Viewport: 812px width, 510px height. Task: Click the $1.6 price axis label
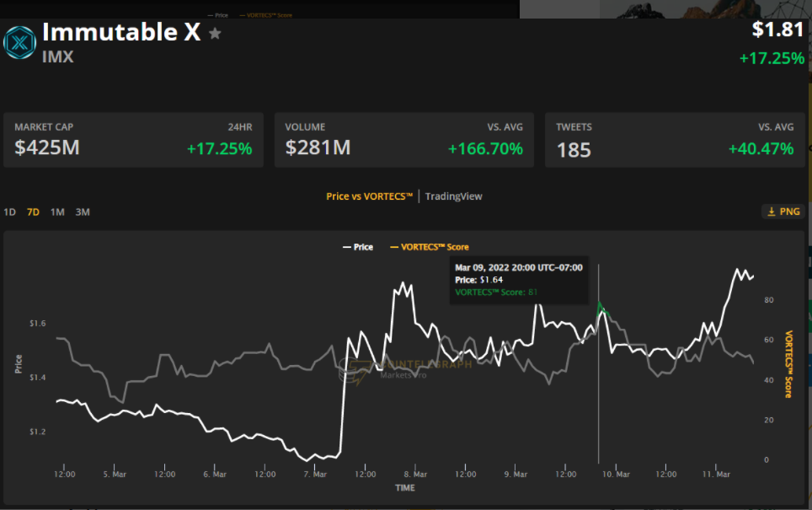coord(37,324)
